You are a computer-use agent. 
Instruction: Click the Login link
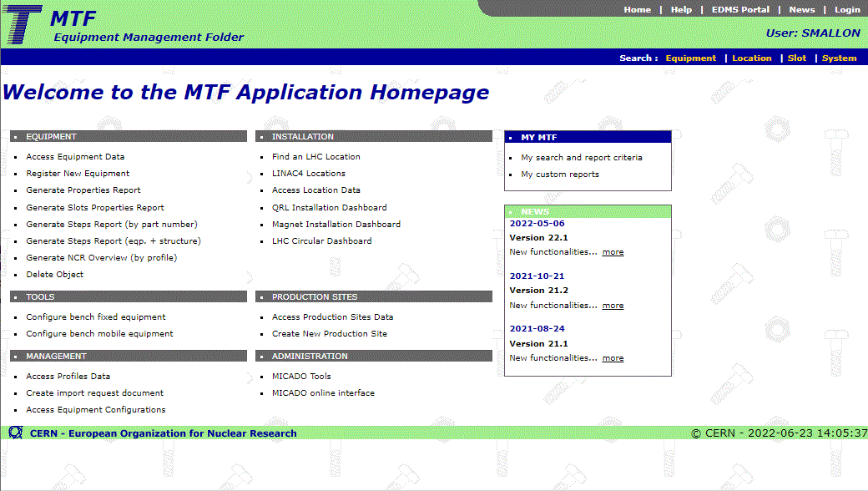(x=847, y=9)
